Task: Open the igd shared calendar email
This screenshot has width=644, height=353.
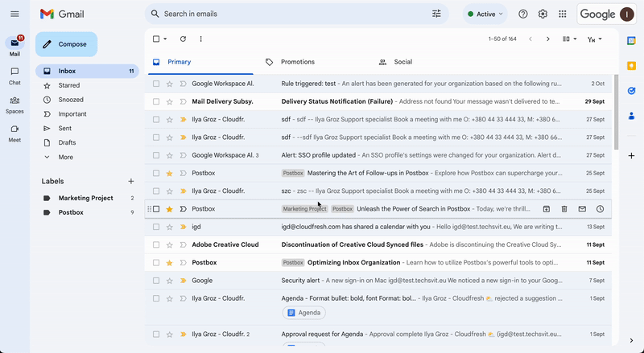Action: point(378,227)
